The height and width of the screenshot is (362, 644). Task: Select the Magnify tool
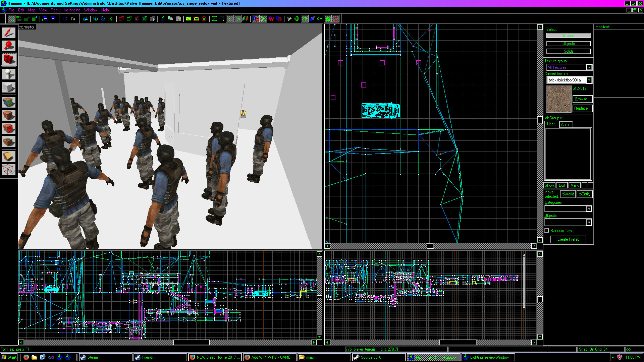point(9,46)
